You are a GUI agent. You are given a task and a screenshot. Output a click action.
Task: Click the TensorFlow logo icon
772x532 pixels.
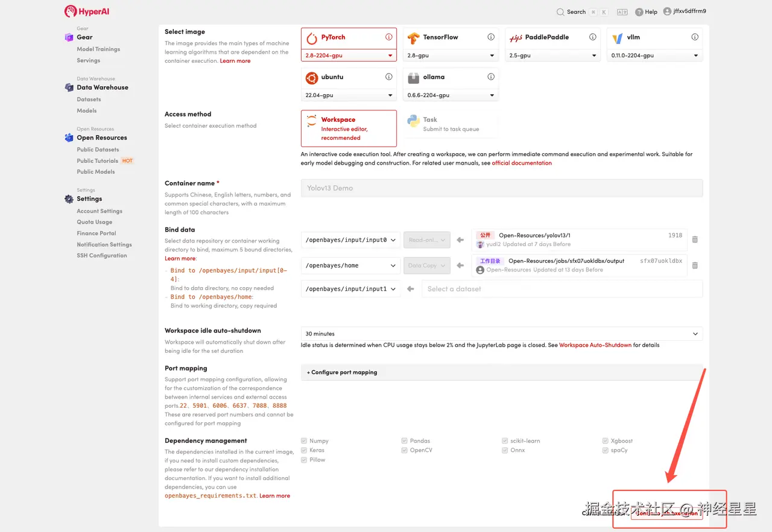(413, 39)
